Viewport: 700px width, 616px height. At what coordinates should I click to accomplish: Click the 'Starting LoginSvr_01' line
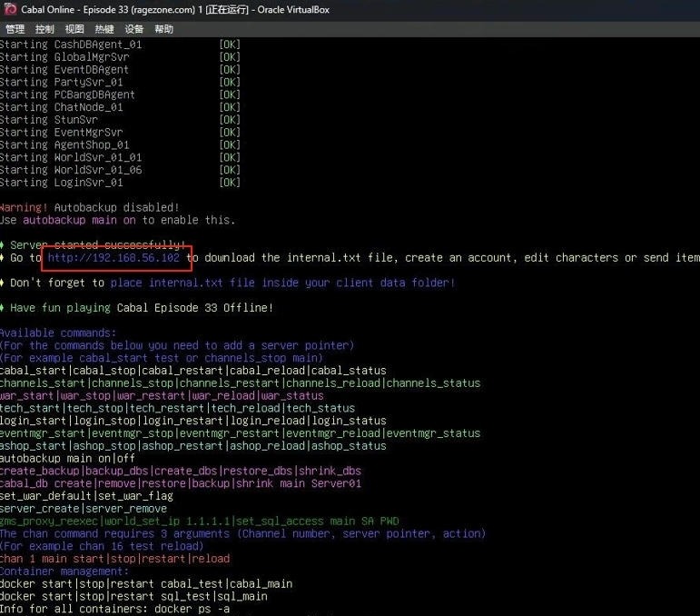point(61,183)
